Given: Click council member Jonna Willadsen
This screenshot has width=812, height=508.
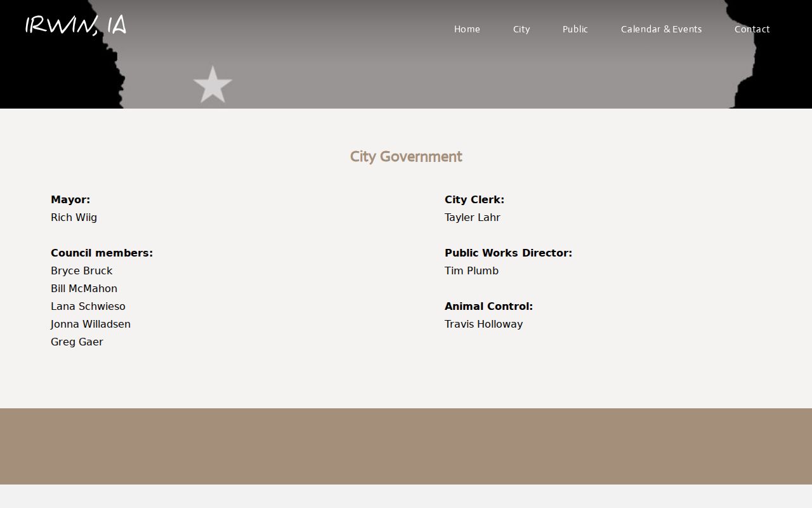Looking at the screenshot, I should [x=91, y=324].
